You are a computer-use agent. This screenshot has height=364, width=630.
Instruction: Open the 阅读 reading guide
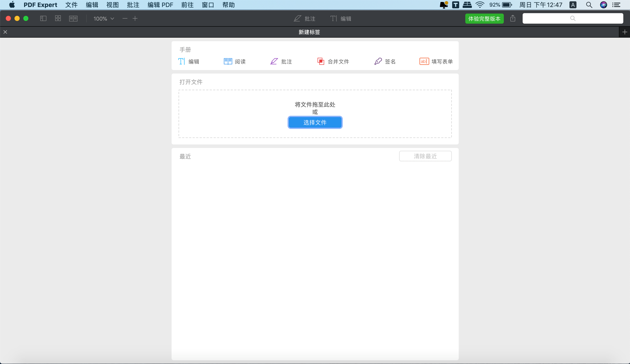[x=234, y=61]
